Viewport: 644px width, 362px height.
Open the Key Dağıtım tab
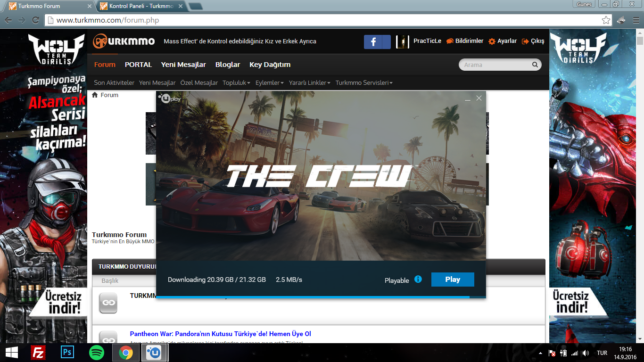coord(270,65)
